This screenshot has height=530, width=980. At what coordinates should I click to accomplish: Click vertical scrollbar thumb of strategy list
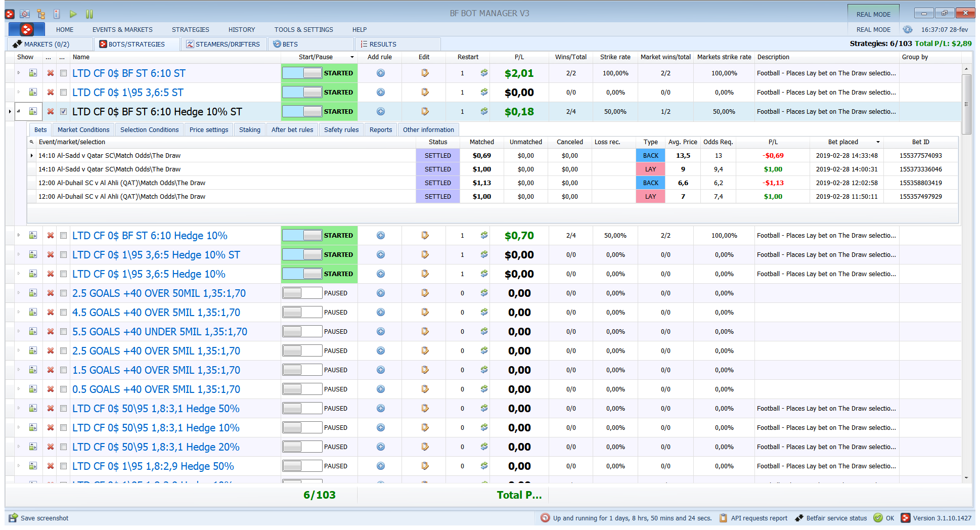[966, 104]
